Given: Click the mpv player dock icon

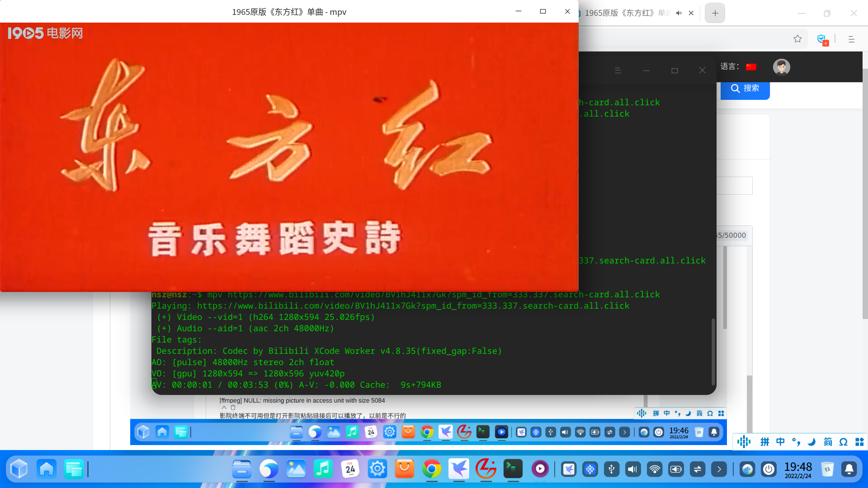Looking at the screenshot, I should click(540, 469).
